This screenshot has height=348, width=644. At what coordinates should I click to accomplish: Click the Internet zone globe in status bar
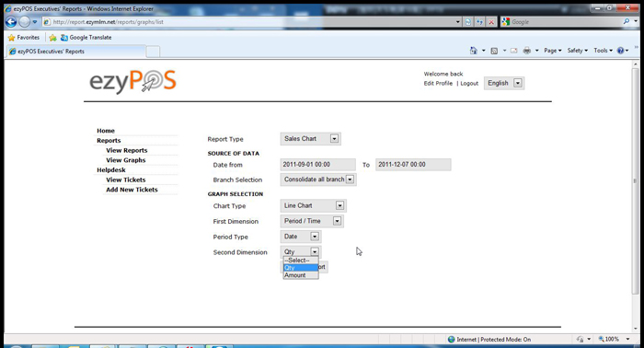[452, 340]
